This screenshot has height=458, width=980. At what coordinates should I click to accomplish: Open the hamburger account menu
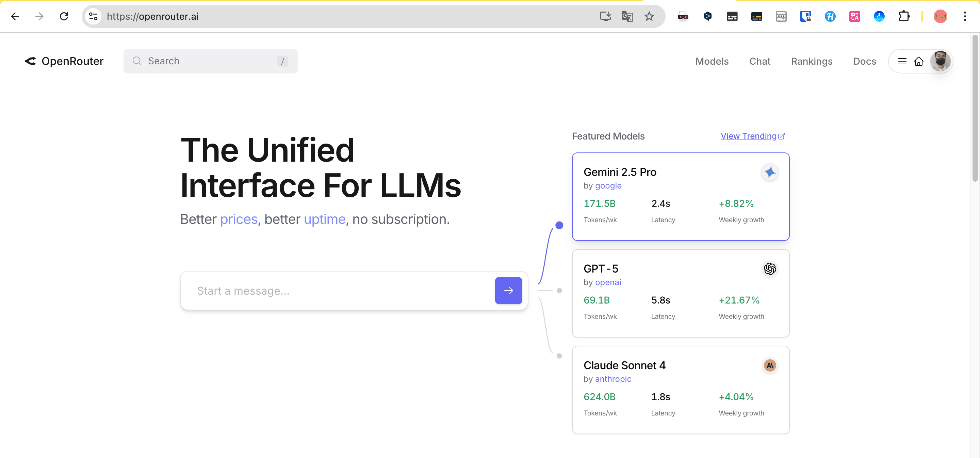tap(902, 61)
